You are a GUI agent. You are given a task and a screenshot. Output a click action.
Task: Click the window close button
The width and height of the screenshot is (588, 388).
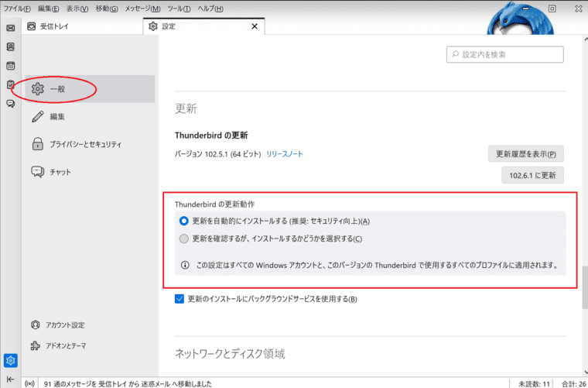point(579,9)
